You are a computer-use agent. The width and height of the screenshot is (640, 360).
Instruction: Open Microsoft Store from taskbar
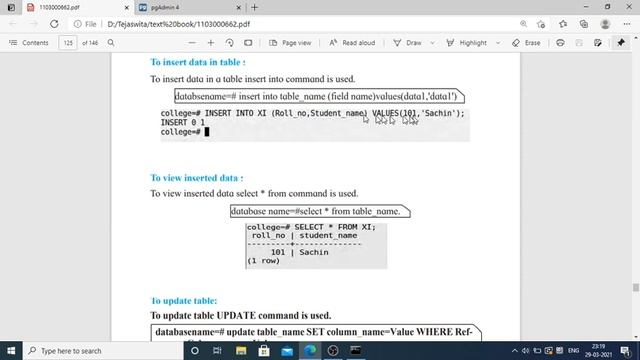pos(264,351)
